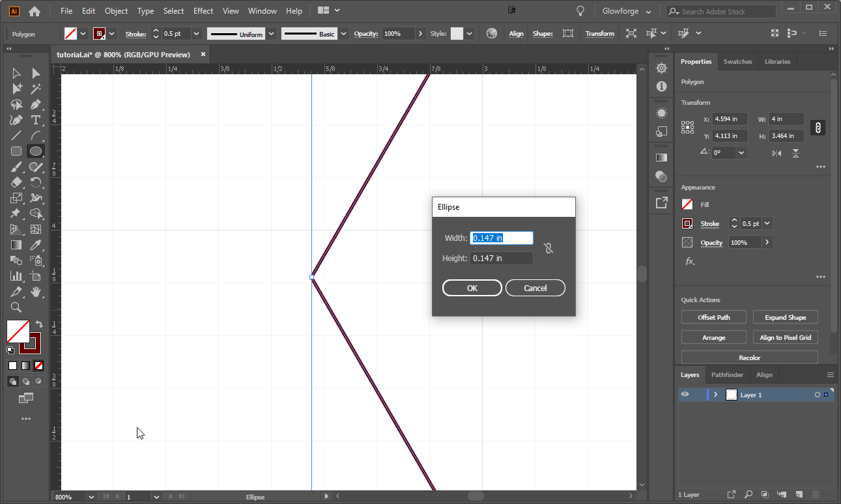Open the Object menu
This screenshot has height=504, width=841.
coord(117,11)
